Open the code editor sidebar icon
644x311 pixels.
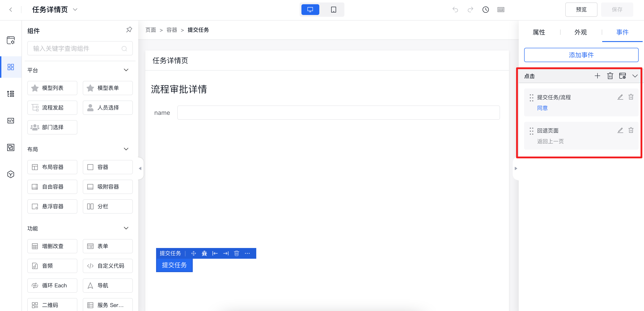tap(11, 121)
